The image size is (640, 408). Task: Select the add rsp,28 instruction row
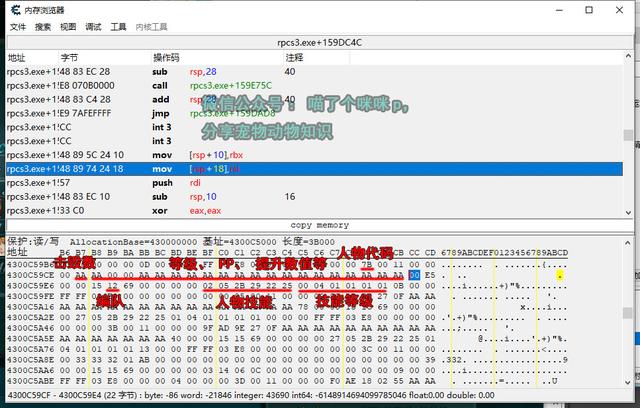(x=314, y=100)
